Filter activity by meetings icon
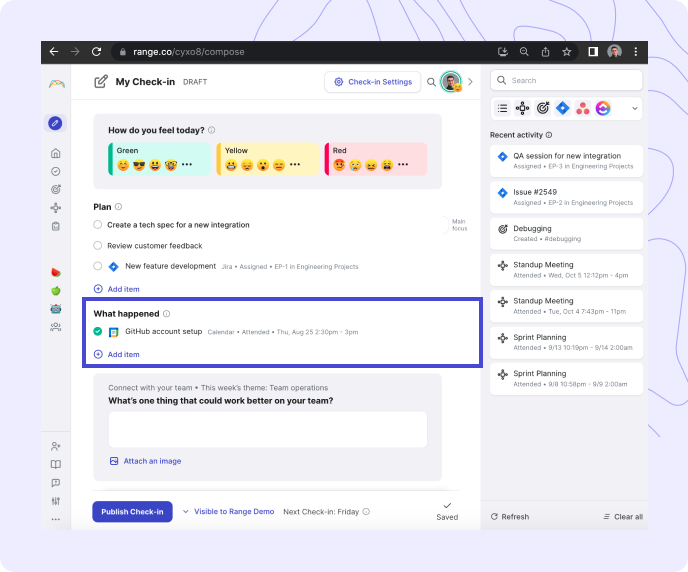The image size is (688, 572). click(522, 108)
